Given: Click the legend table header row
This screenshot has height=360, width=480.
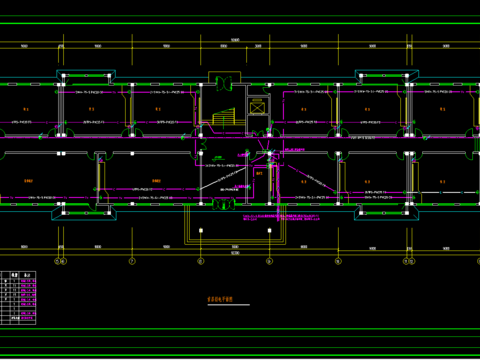Looking at the screenshot, I should pos(18,275).
